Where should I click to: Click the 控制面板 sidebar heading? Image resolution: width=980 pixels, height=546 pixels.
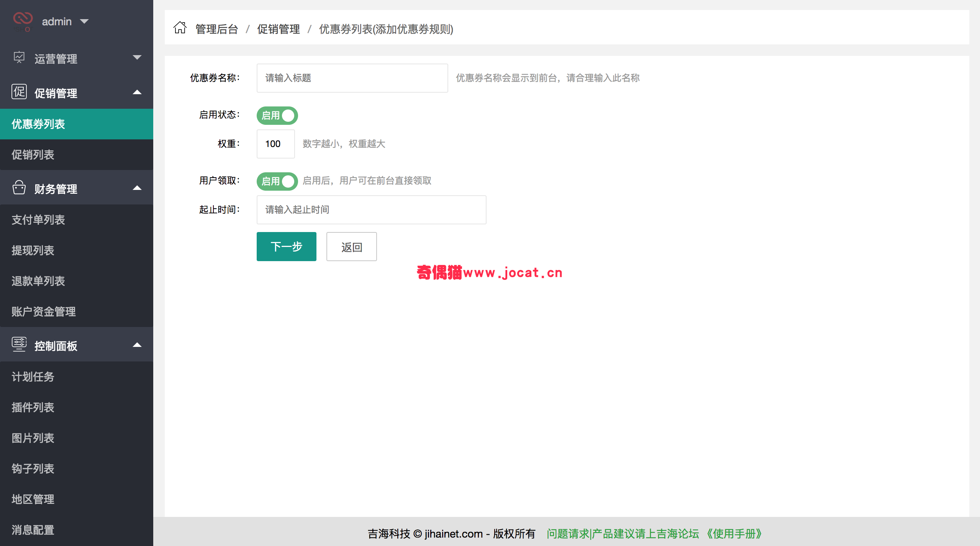pos(56,346)
